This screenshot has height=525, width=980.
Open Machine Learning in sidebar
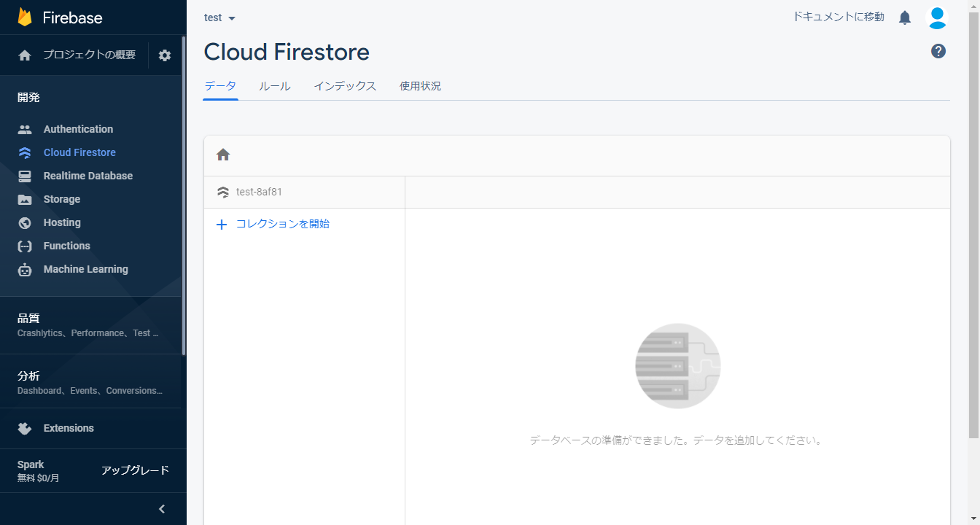86,269
